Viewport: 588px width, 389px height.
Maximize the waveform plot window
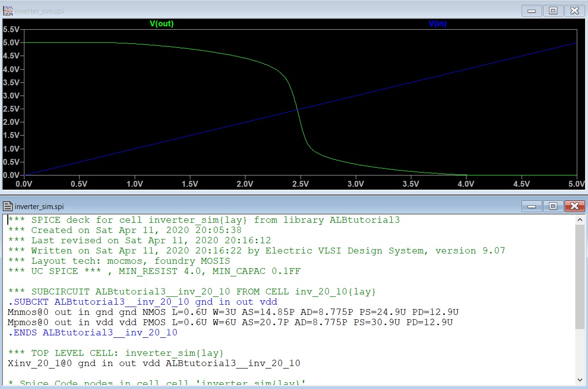pyautogui.click(x=553, y=11)
